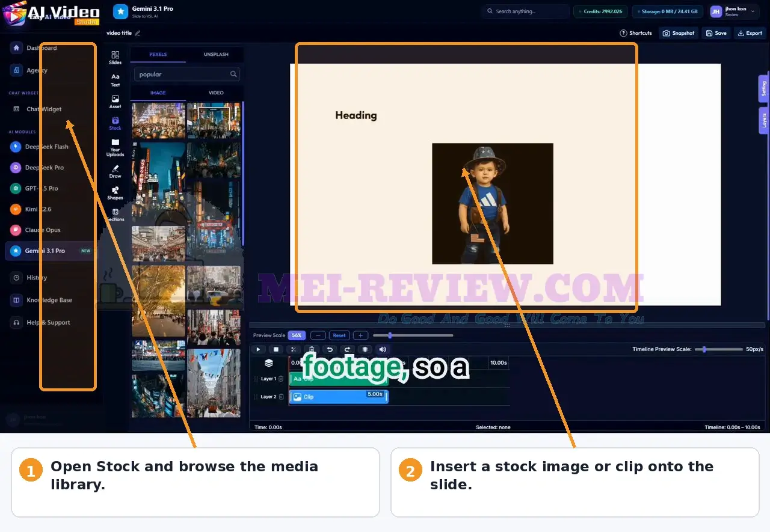Stop timeline playback

point(276,349)
